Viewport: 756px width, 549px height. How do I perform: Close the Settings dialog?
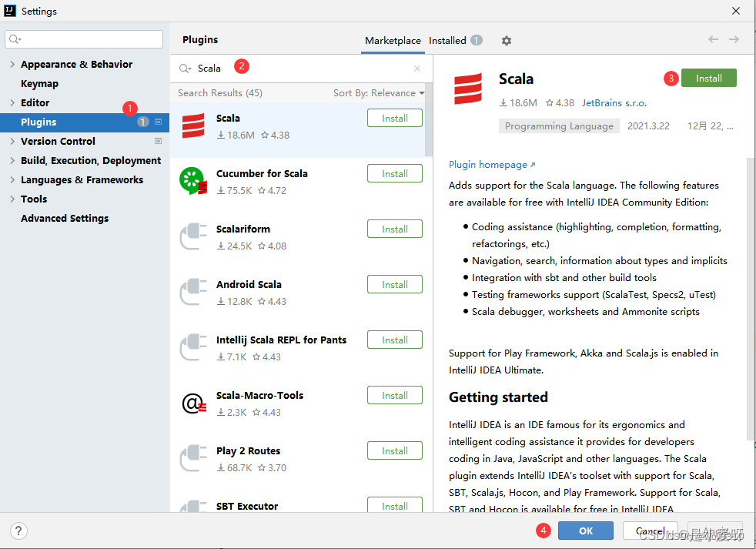736,11
